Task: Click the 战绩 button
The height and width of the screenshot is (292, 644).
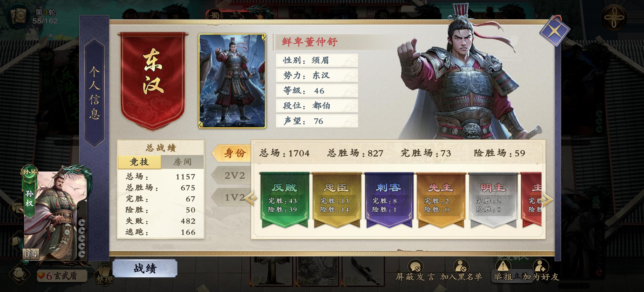Action: pyautogui.click(x=145, y=268)
